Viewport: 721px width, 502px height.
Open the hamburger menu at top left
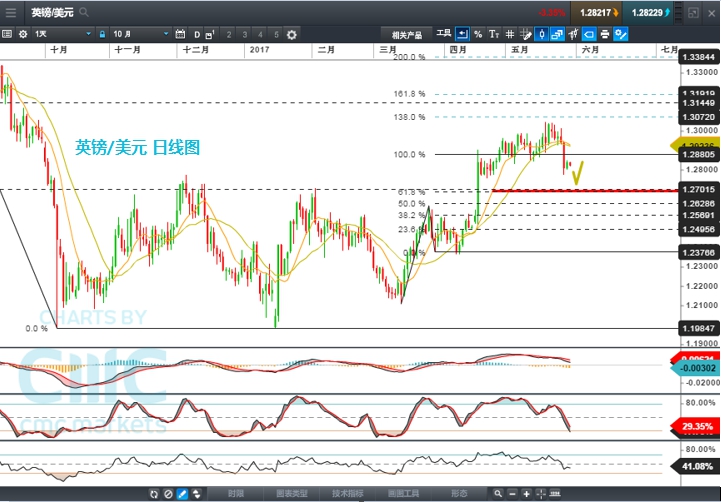[x=12, y=13]
